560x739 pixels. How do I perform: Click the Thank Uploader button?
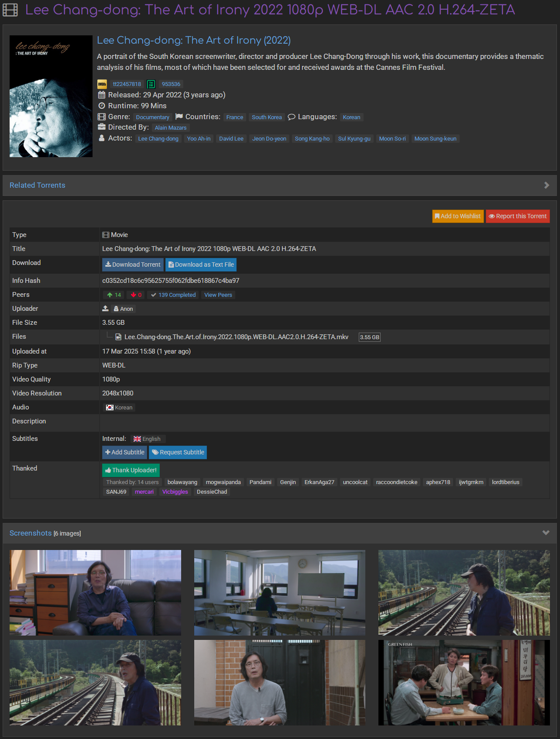coord(131,470)
